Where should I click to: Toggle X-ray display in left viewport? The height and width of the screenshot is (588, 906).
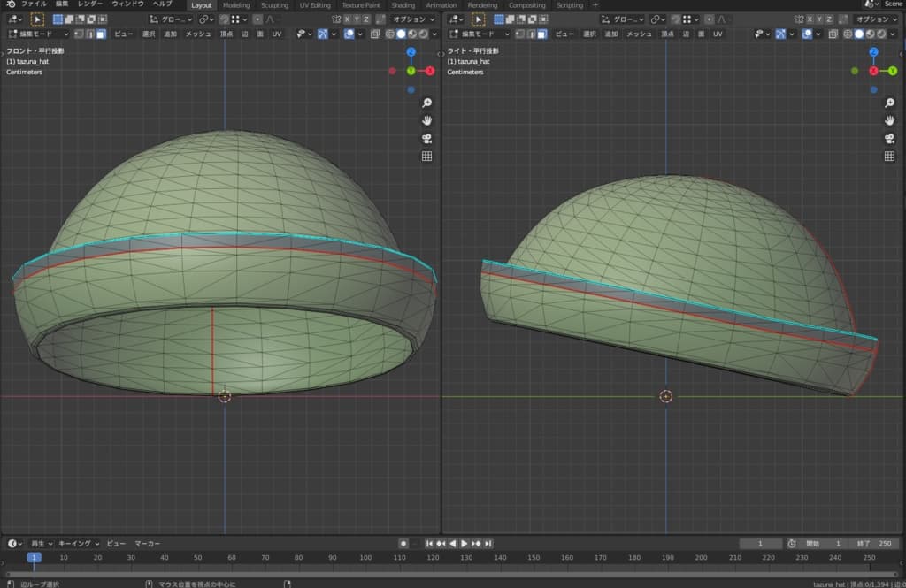[375, 34]
